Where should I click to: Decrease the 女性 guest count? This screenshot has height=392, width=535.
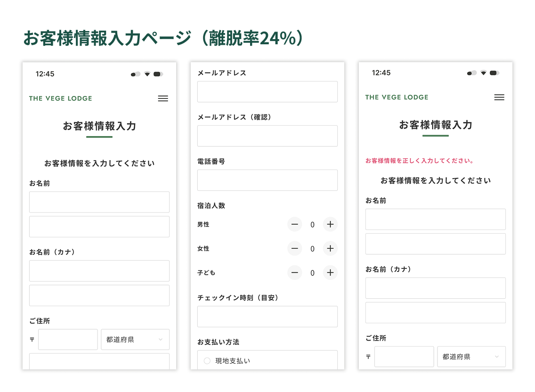[294, 249]
